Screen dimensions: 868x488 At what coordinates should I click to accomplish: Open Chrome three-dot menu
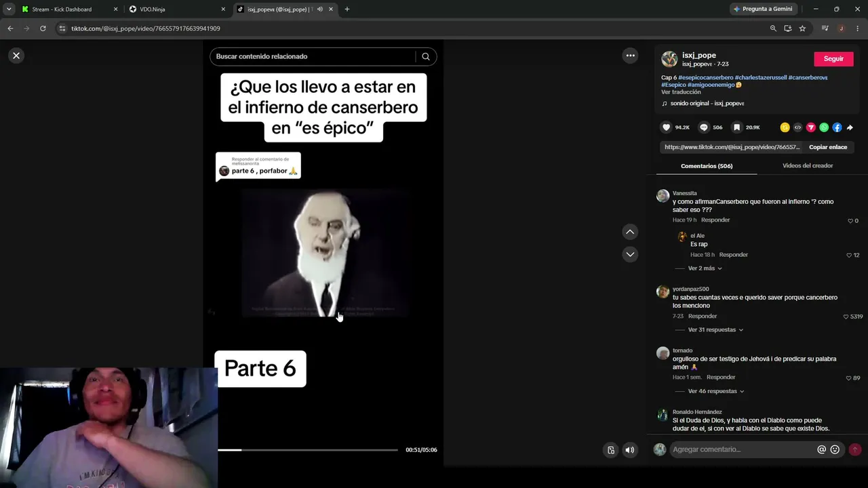858,28
